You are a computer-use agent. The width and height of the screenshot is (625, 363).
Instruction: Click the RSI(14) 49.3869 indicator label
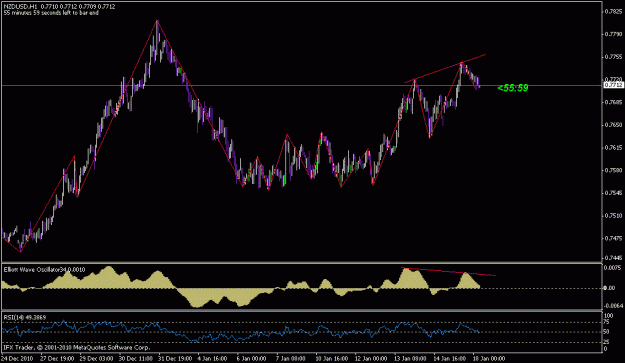point(25,318)
